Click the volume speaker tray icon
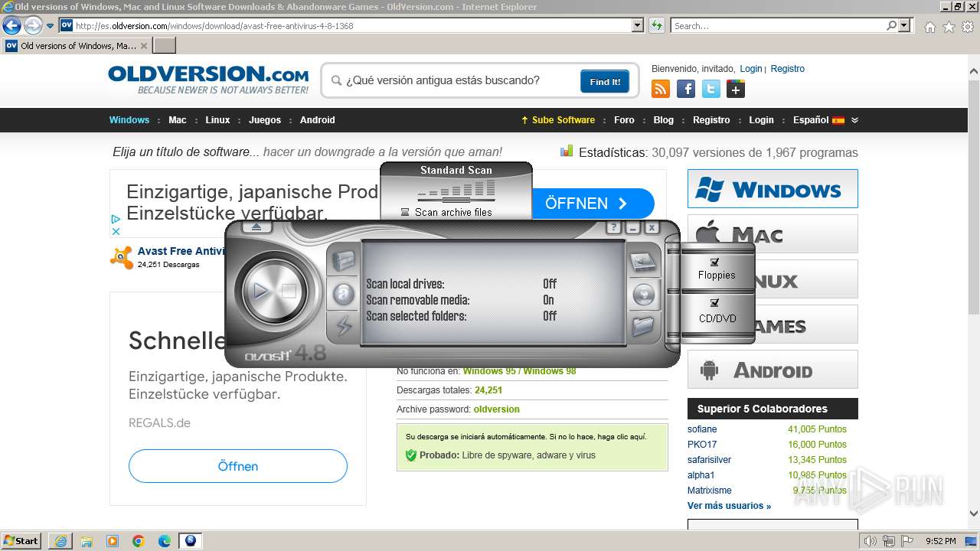Image resolution: width=980 pixels, height=551 pixels. coord(871,541)
